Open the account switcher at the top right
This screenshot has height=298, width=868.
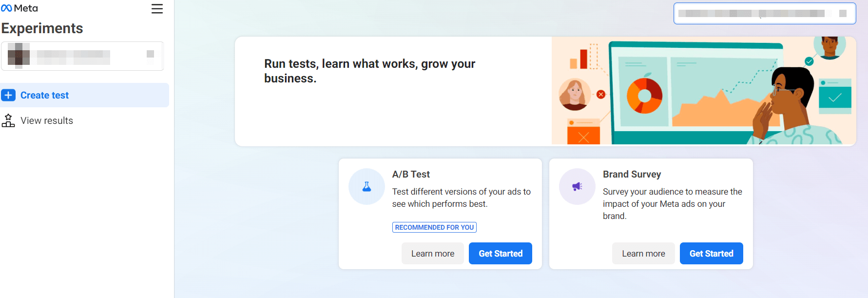[x=764, y=13]
